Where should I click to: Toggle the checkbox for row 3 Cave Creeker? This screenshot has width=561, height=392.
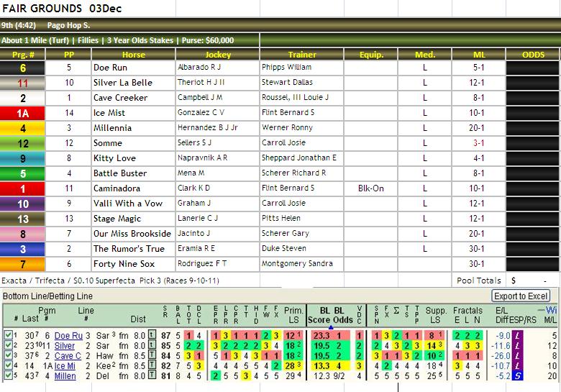point(8,355)
